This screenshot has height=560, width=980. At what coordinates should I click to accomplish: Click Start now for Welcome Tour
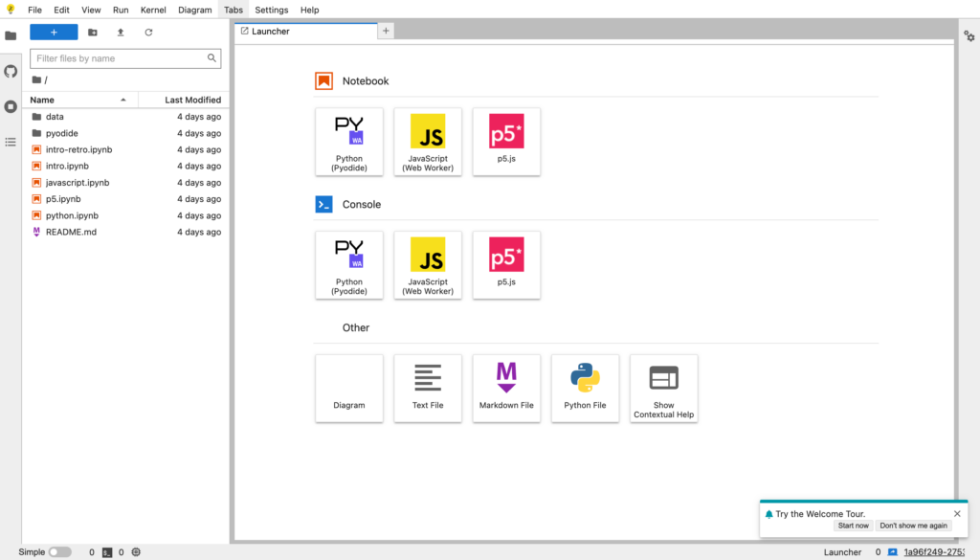tap(853, 526)
